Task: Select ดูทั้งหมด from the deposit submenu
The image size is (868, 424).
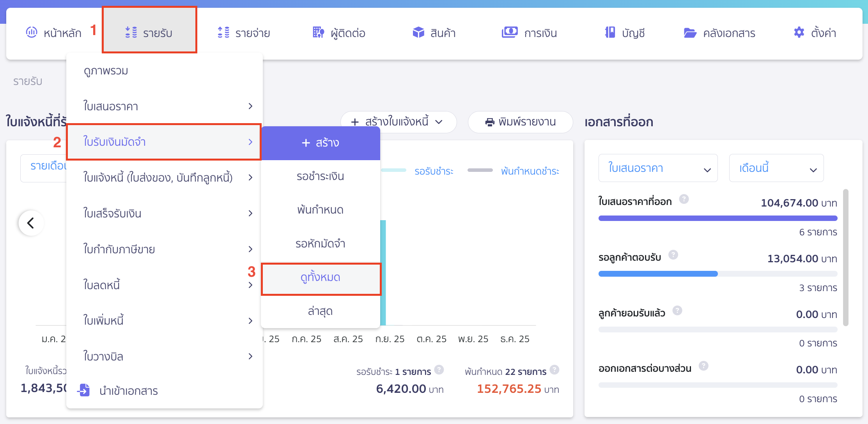Action: pos(321,278)
